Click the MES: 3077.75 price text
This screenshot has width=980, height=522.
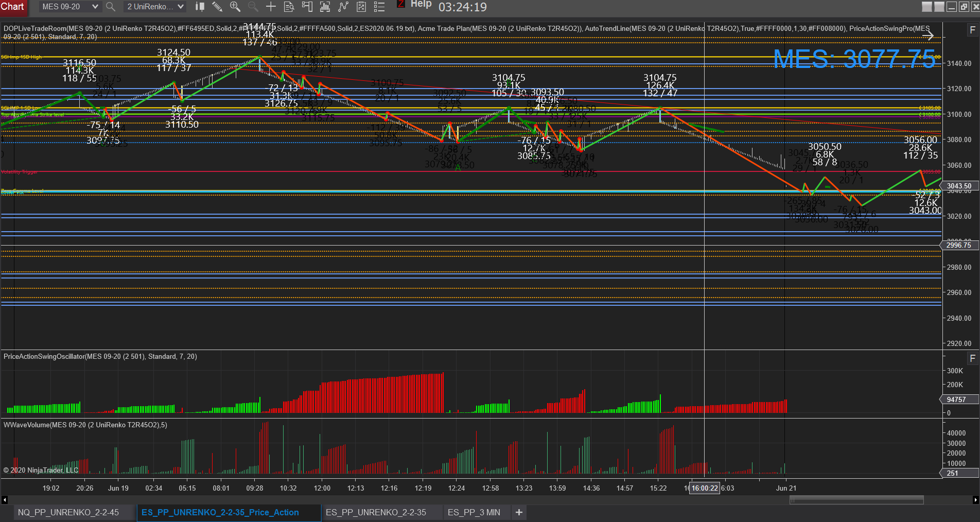coord(854,59)
